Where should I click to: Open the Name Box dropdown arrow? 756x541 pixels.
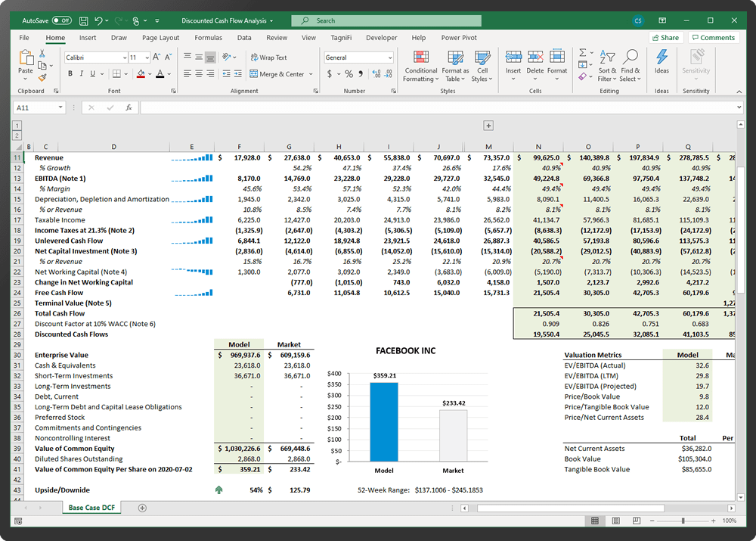[x=60, y=107]
